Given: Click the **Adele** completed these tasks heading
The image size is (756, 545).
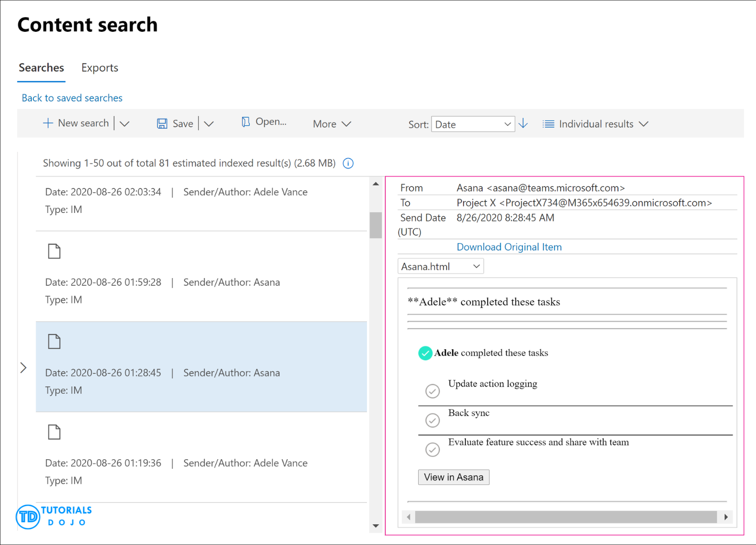Looking at the screenshot, I should tap(484, 302).
